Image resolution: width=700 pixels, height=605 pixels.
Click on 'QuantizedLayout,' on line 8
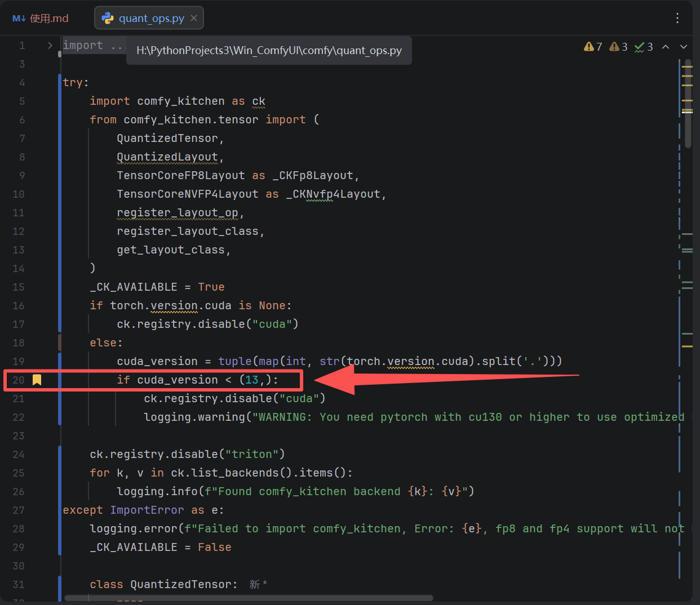(170, 157)
